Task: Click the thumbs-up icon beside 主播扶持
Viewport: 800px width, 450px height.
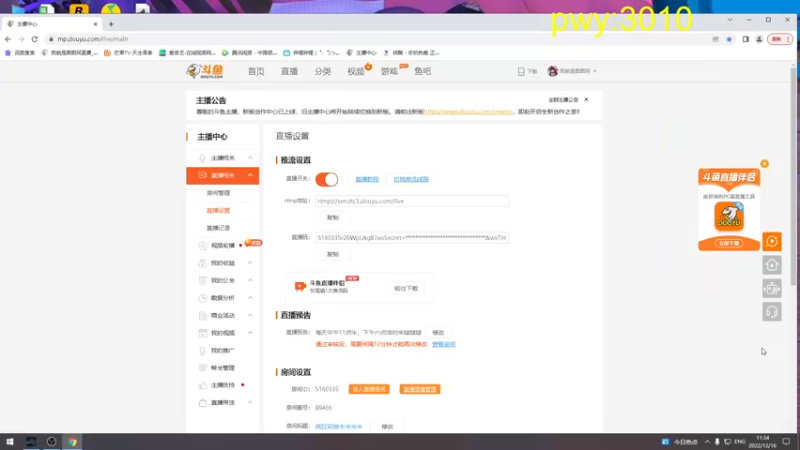Action: tap(203, 385)
